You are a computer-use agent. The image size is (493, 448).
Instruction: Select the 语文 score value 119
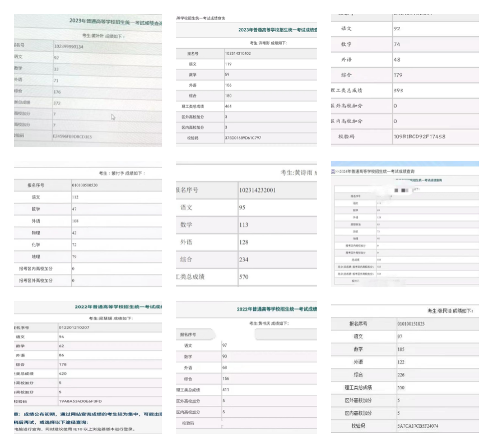(228, 64)
